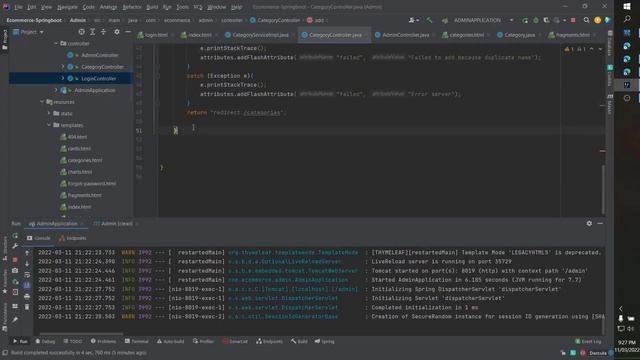Click the warnings indicator in editor corner
This screenshot has height=360, width=640.
pyautogui.click(x=576, y=49)
